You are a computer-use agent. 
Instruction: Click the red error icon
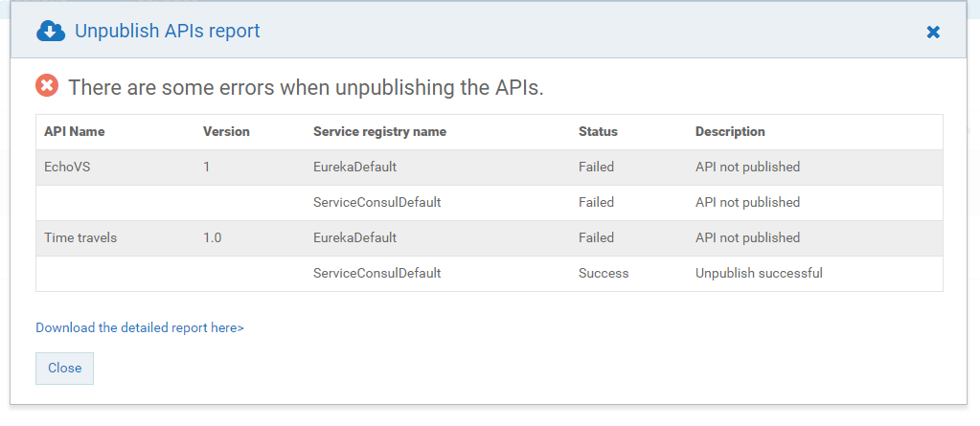pos(47,86)
